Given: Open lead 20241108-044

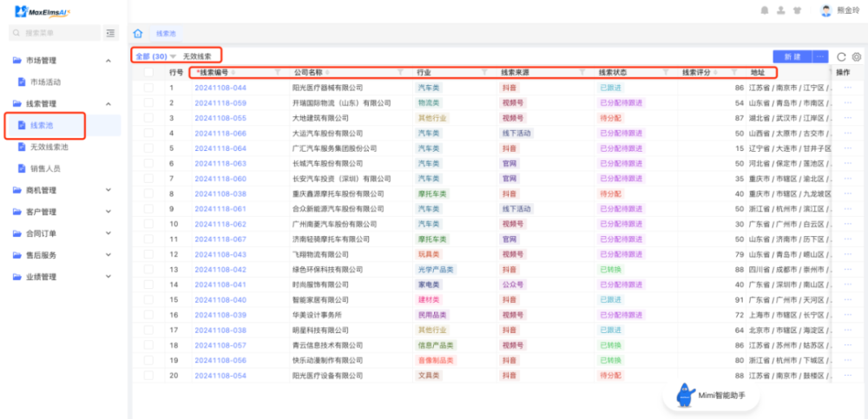Looking at the screenshot, I should (220, 88).
